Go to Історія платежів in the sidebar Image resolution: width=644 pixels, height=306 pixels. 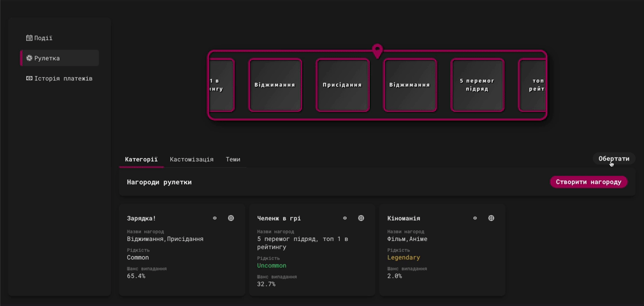click(x=63, y=78)
